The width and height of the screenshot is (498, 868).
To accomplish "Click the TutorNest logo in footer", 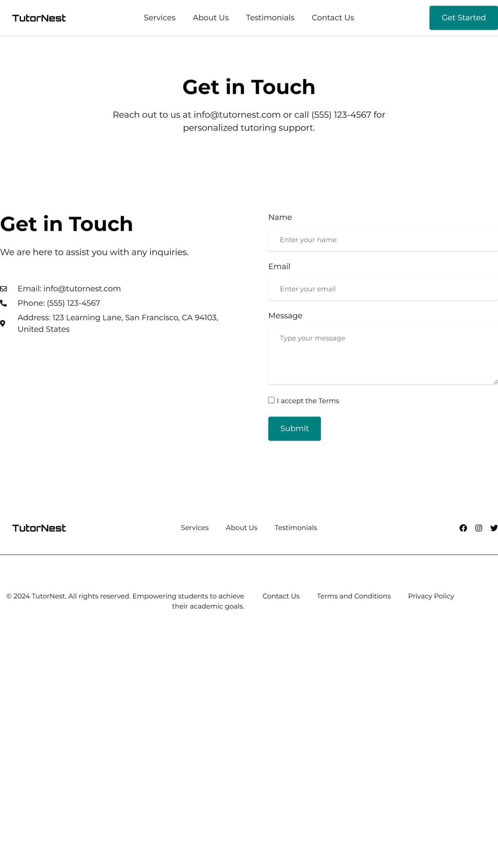I will (39, 528).
